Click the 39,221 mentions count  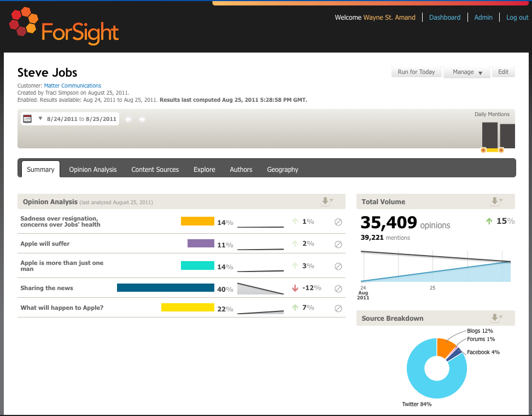pyautogui.click(x=385, y=238)
